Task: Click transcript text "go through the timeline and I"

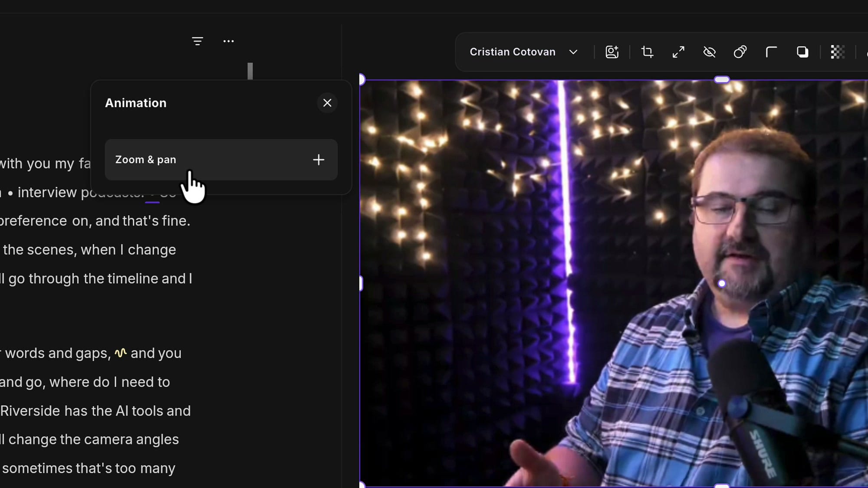Action: point(100,278)
